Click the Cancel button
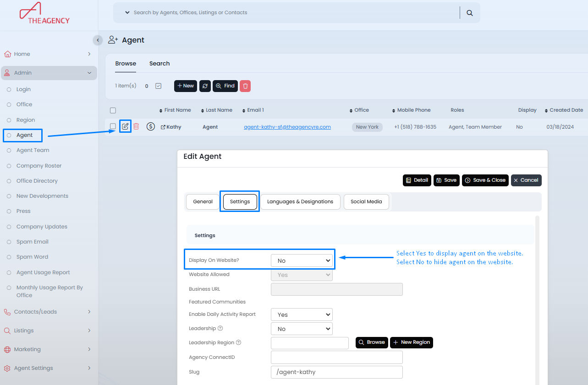This screenshot has height=385, width=588. 526,180
